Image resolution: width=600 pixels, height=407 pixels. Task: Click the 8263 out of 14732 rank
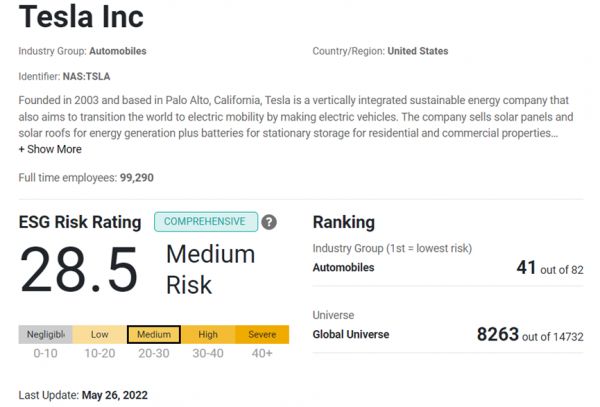(530, 334)
